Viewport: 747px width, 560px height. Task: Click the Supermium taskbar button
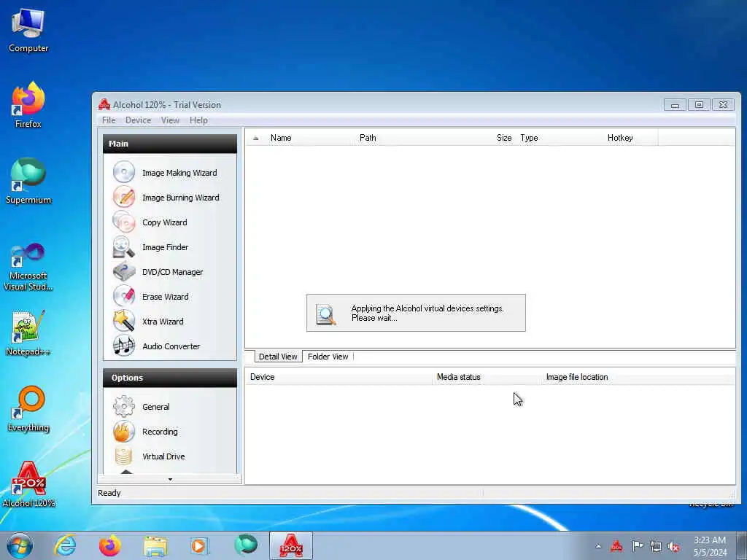point(246,545)
